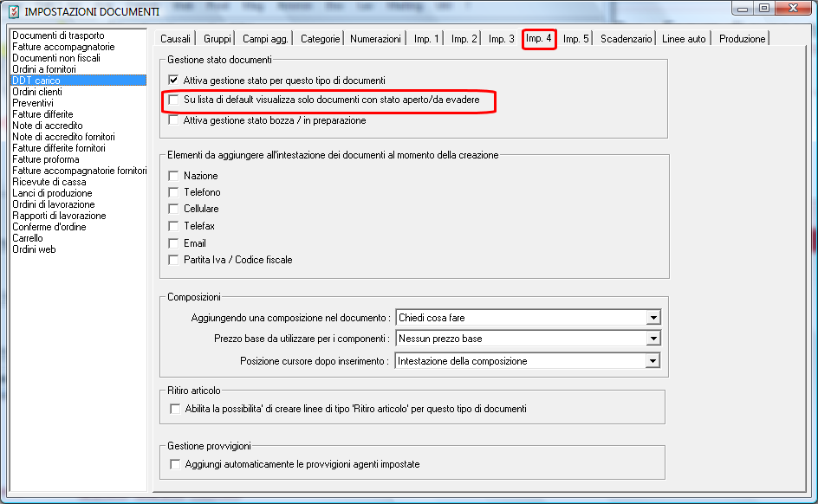Click the 'Chiedi cosa fare' combo box field
The height and width of the screenshot is (504, 818).
tap(528, 318)
